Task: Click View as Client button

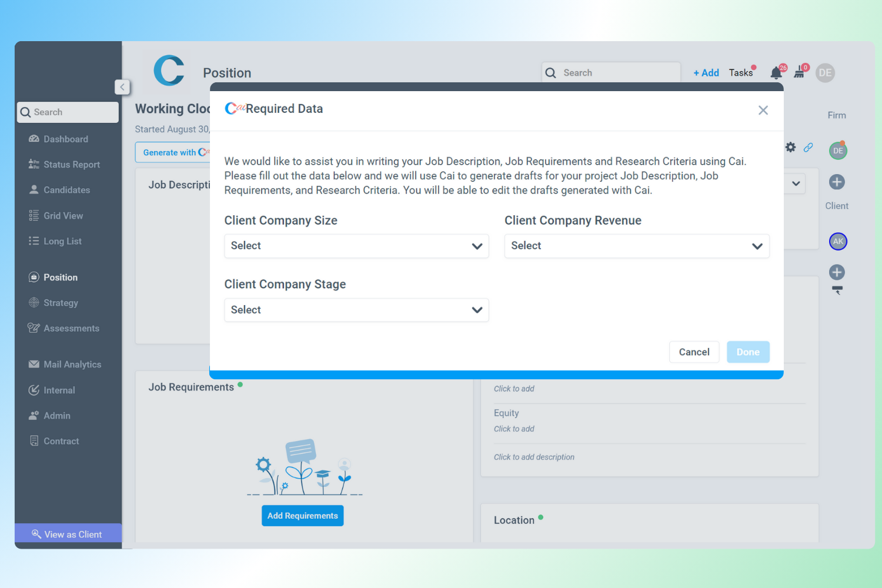Action: (68, 534)
